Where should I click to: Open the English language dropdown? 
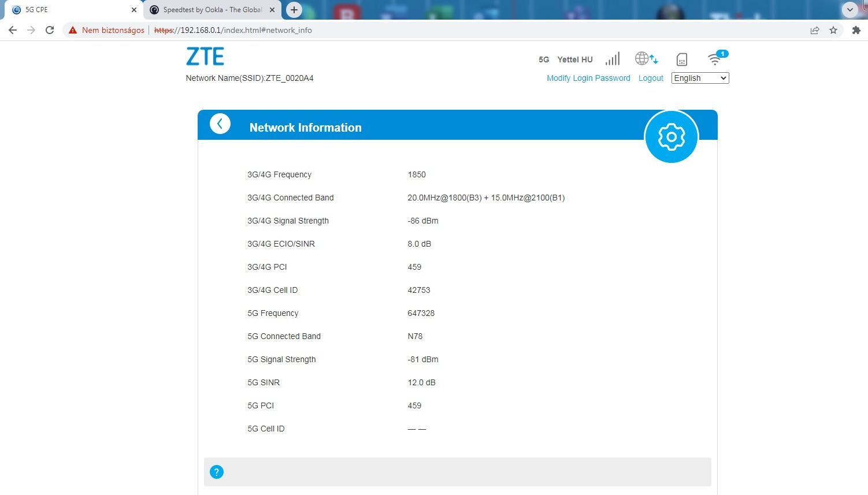tap(700, 78)
